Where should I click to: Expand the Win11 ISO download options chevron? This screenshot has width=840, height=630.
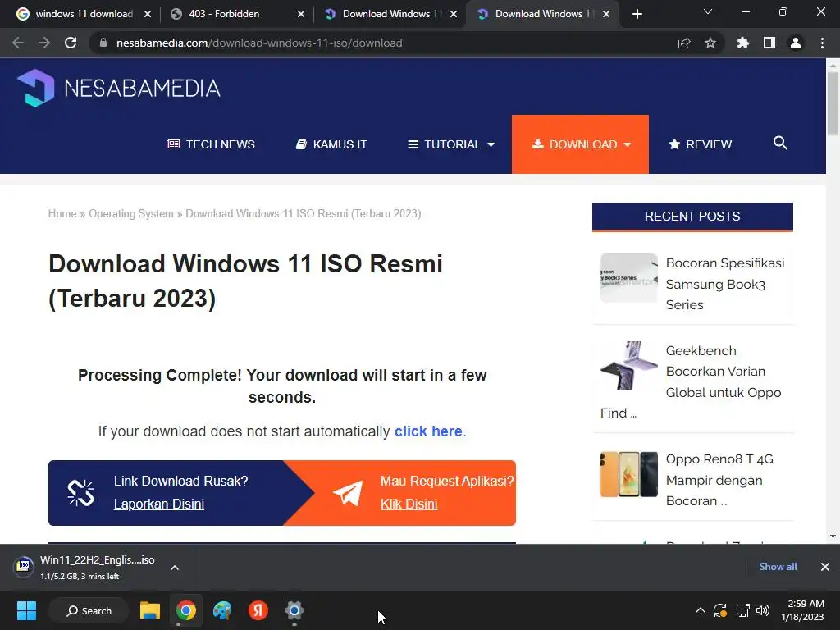pos(175,568)
